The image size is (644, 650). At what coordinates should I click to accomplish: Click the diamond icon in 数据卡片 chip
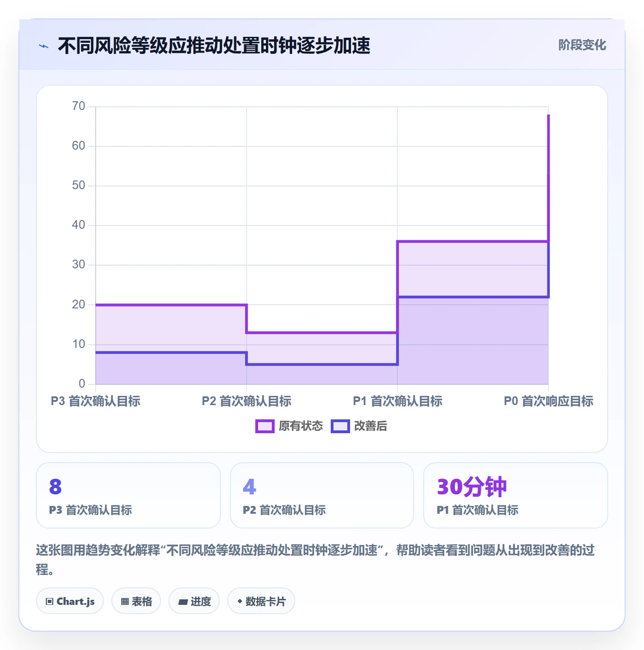click(x=240, y=601)
